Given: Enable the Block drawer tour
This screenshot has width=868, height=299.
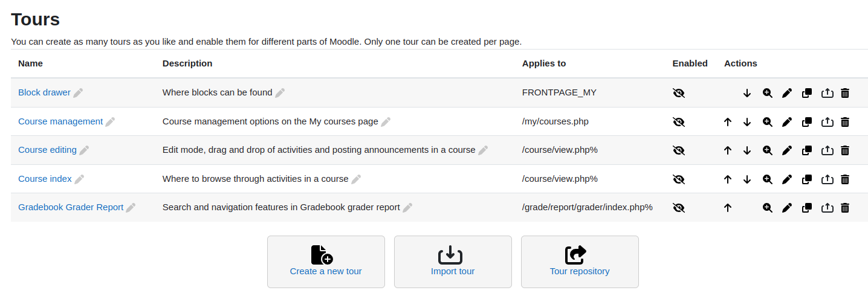Looking at the screenshot, I should tap(679, 93).
